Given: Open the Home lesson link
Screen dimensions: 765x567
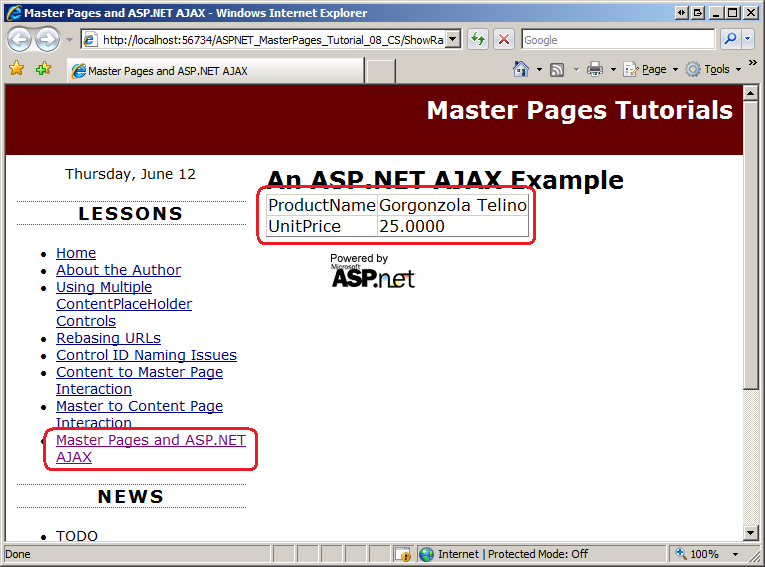Looking at the screenshot, I should pyautogui.click(x=76, y=253).
